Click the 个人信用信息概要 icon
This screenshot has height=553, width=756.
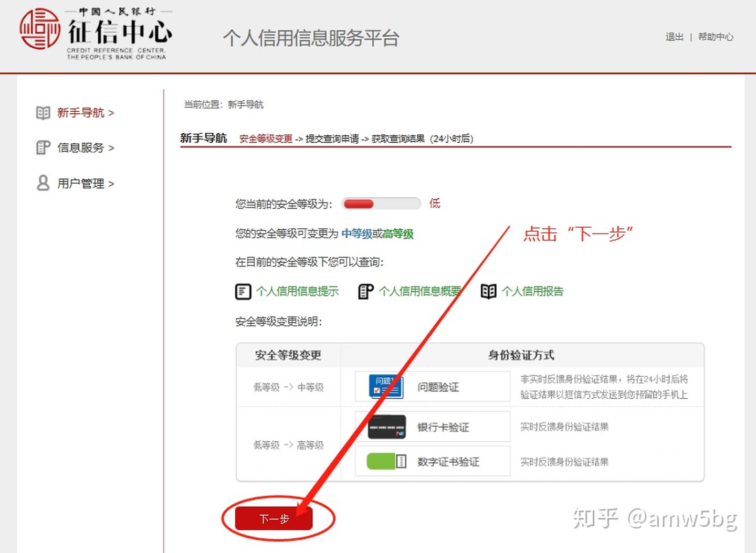pyautogui.click(x=365, y=291)
